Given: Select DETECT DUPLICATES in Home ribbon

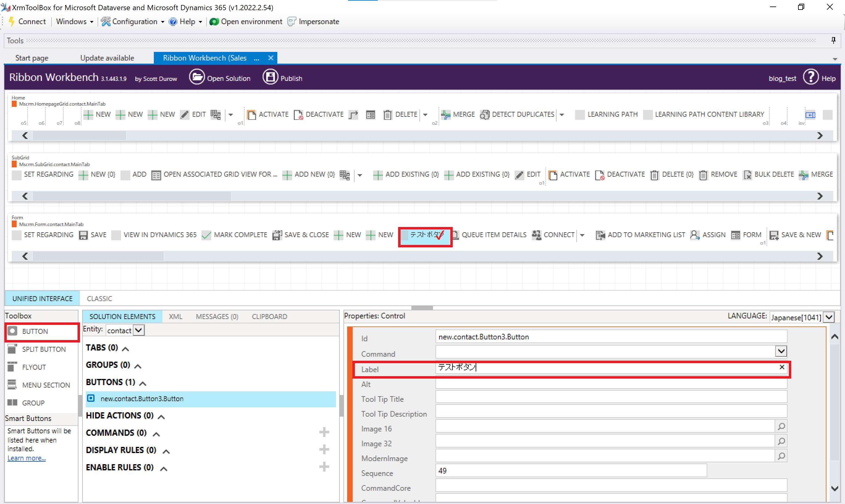Looking at the screenshot, I should pos(517,115).
